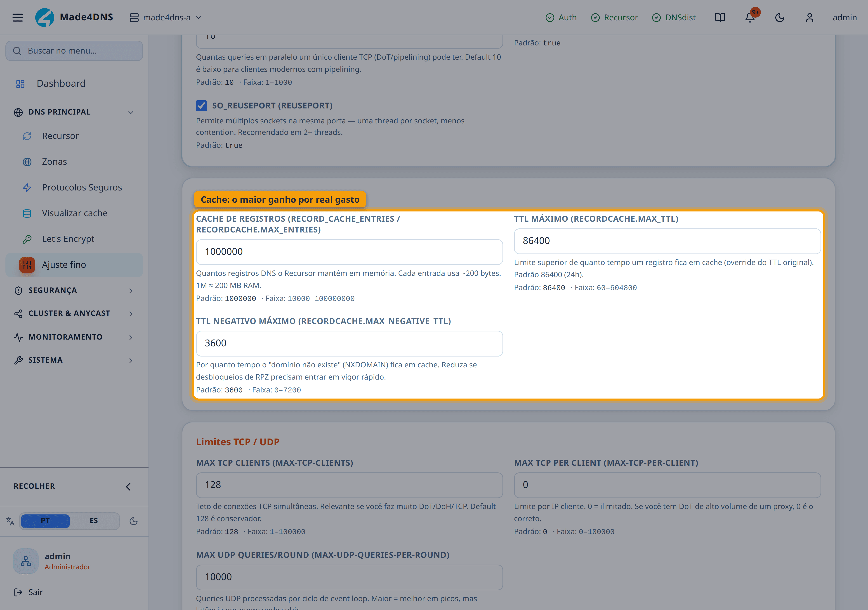Click the Max TCP Clients input

tap(349, 485)
